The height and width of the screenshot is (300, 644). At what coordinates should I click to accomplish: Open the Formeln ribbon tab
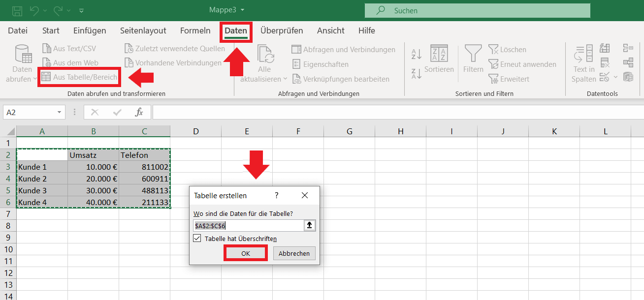tap(195, 30)
